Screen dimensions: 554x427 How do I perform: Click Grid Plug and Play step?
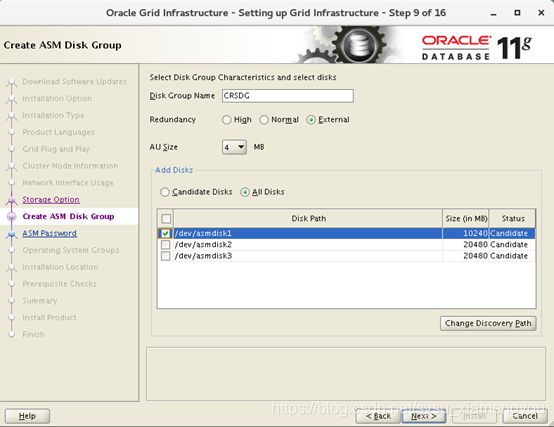pyautogui.click(x=56, y=149)
